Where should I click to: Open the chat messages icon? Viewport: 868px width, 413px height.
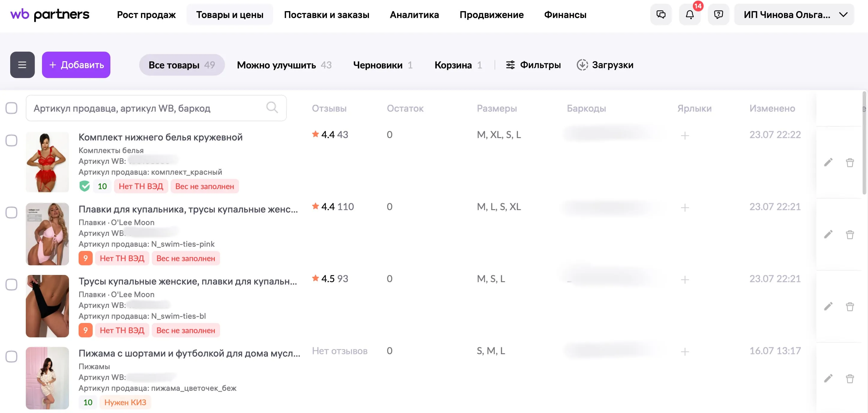(661, 14)
